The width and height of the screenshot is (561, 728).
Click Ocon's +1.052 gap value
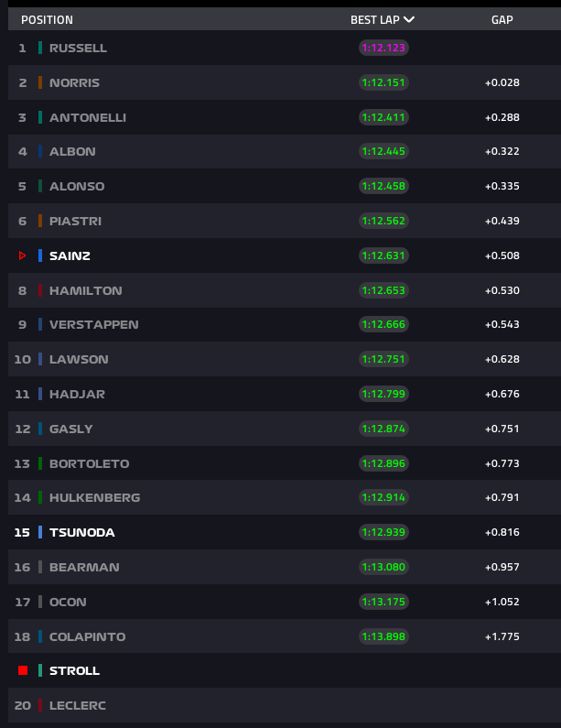pos(502,602)
